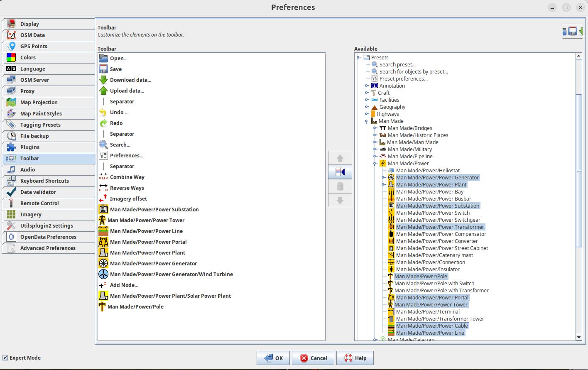Click the Power Substation icon in toolbar list
Screen dimensions: 588x370
[103, 209]
